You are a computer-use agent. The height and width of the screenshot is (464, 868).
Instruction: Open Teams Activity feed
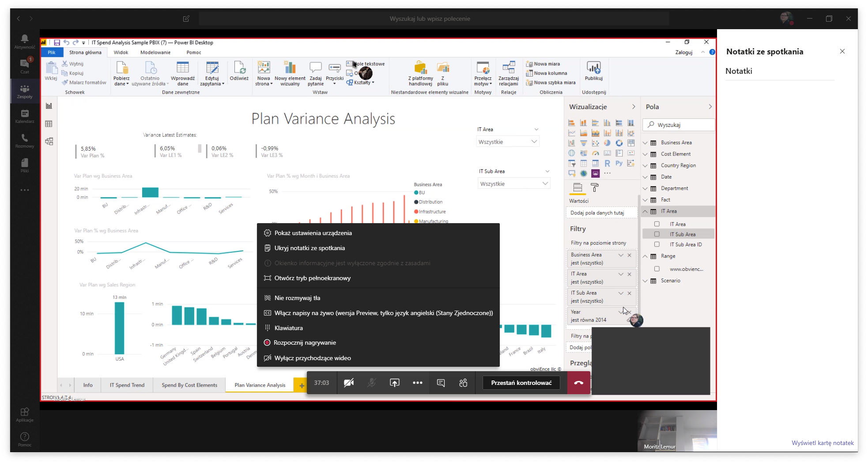(x=25, y=42)
